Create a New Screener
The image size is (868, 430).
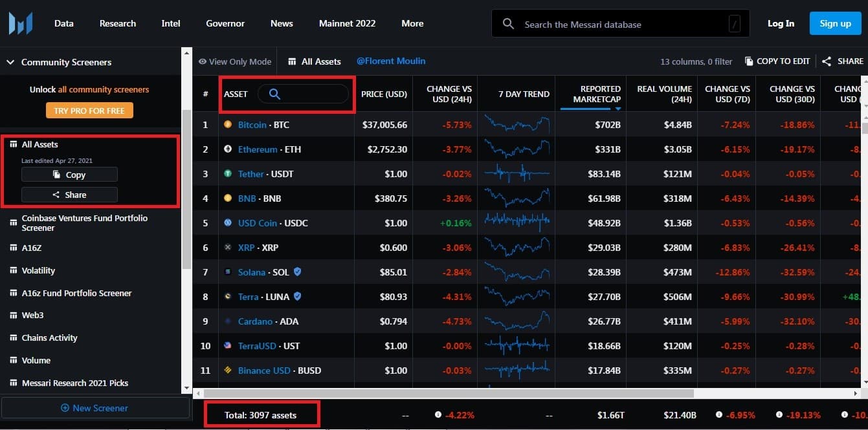[95, 408]
